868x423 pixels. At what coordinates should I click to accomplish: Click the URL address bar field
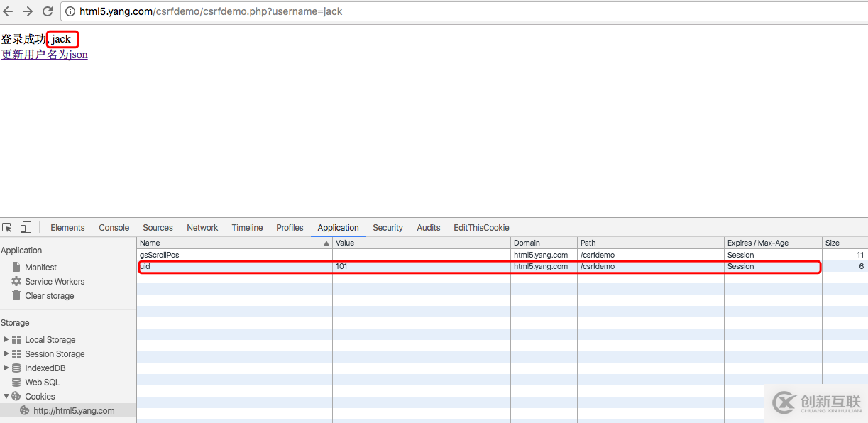(x=426, y=11)
